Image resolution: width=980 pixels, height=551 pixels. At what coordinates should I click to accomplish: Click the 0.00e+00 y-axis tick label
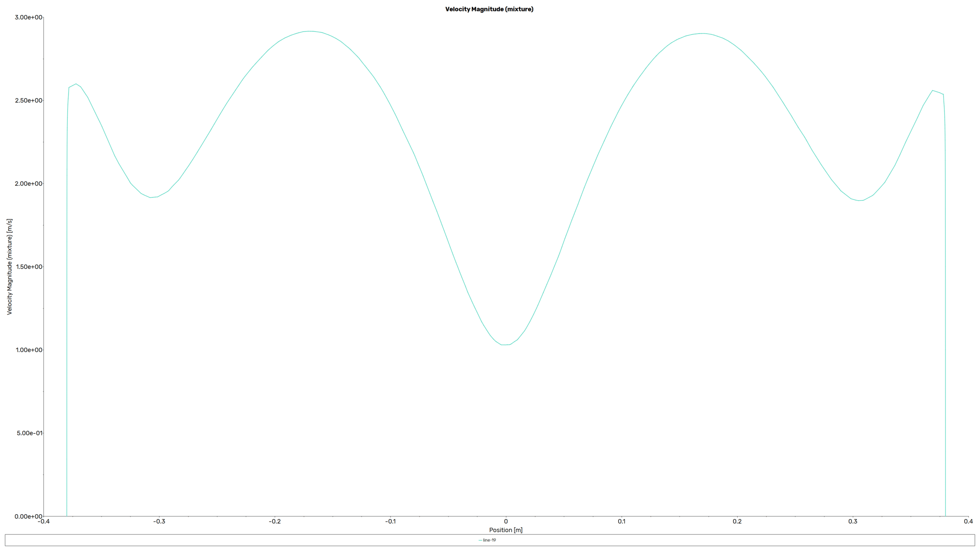[x=28, y=516]
